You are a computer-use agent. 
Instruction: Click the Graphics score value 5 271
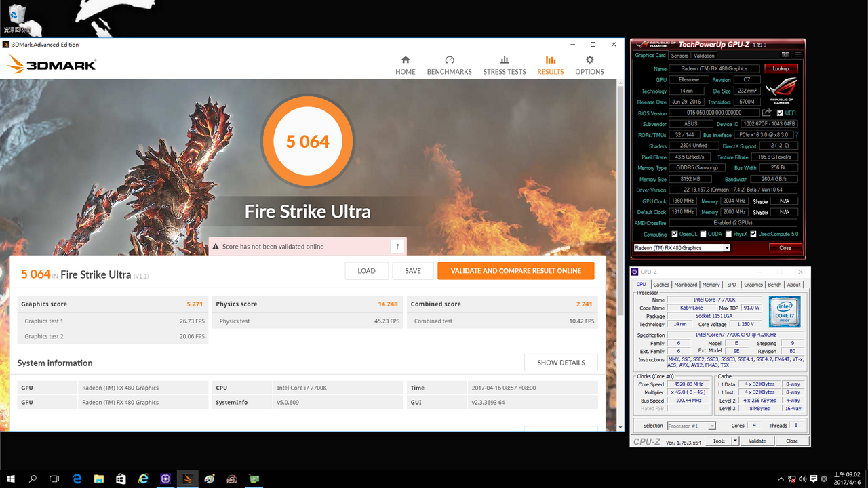(x=195, y=304)
